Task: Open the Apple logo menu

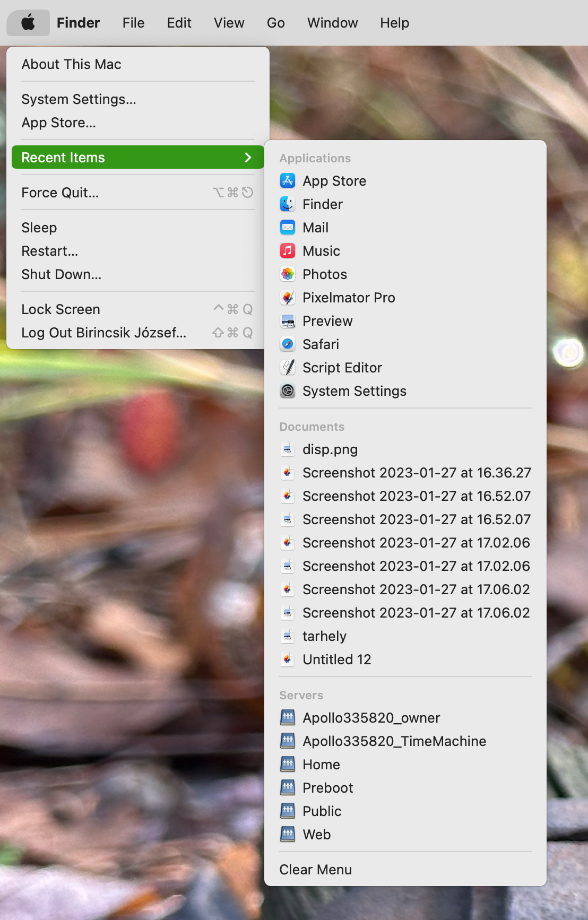Action: [28, 23]
